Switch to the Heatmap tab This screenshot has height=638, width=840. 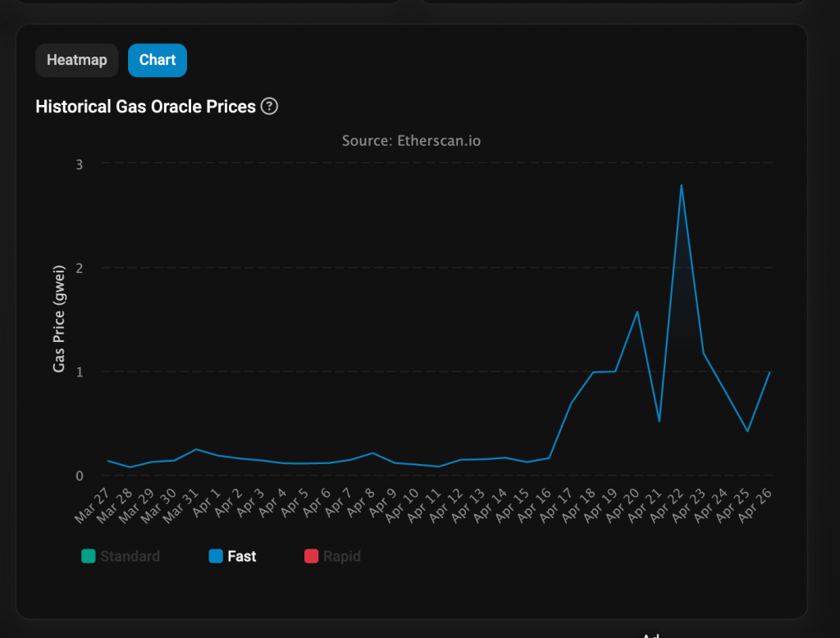click(76, 60)
